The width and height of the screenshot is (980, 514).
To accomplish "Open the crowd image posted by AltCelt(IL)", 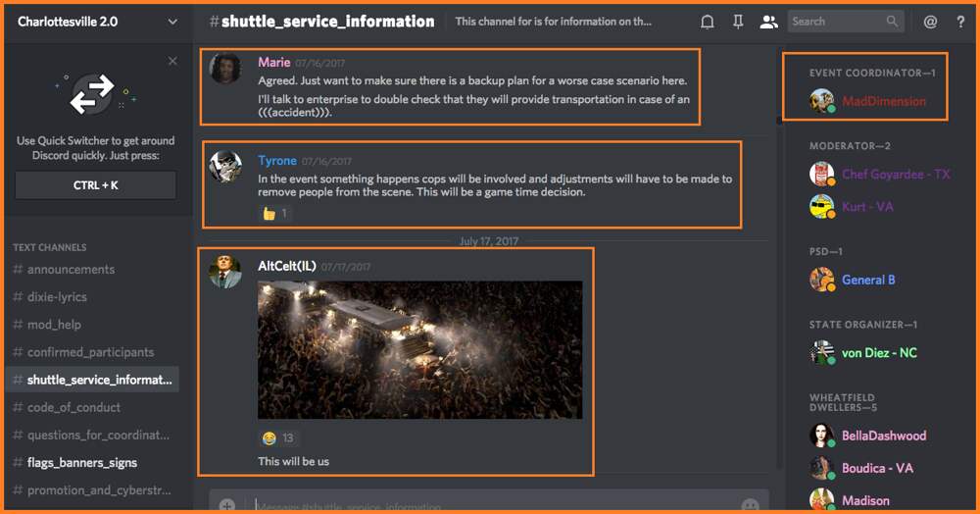I will pyautogui.click(x=420, y=349).
